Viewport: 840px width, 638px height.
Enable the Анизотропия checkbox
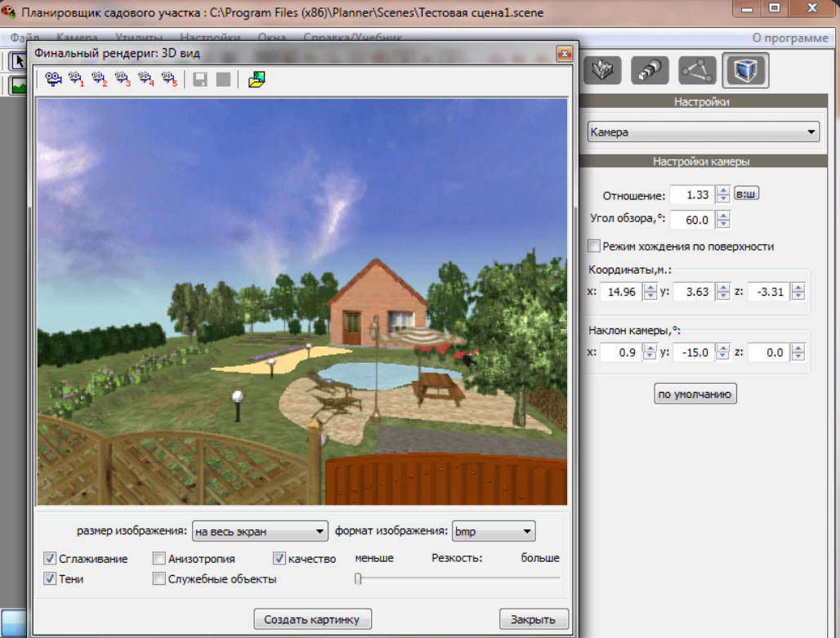coord(159,559)
